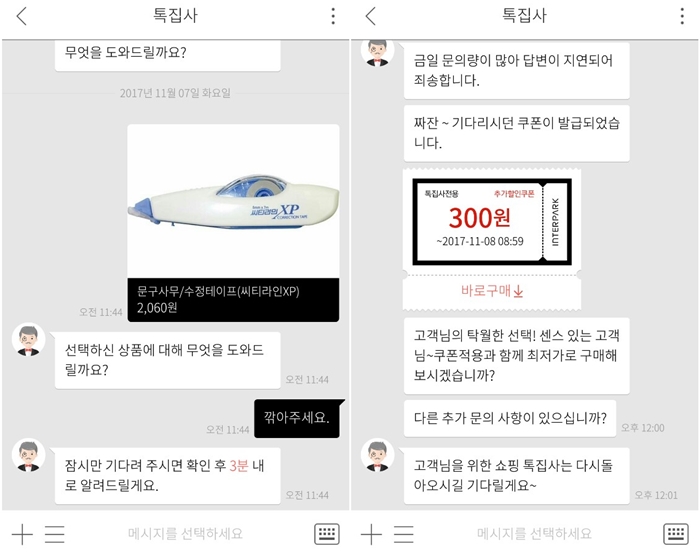
Task: Tap the 깎아주세요 message bubble
Action: click(297, 418)
